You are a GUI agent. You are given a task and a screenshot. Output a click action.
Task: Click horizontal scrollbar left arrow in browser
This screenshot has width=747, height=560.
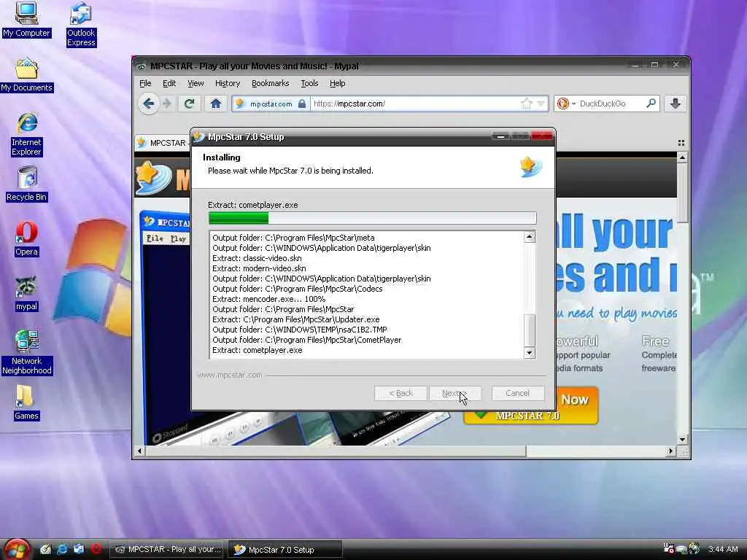(139, 451)
